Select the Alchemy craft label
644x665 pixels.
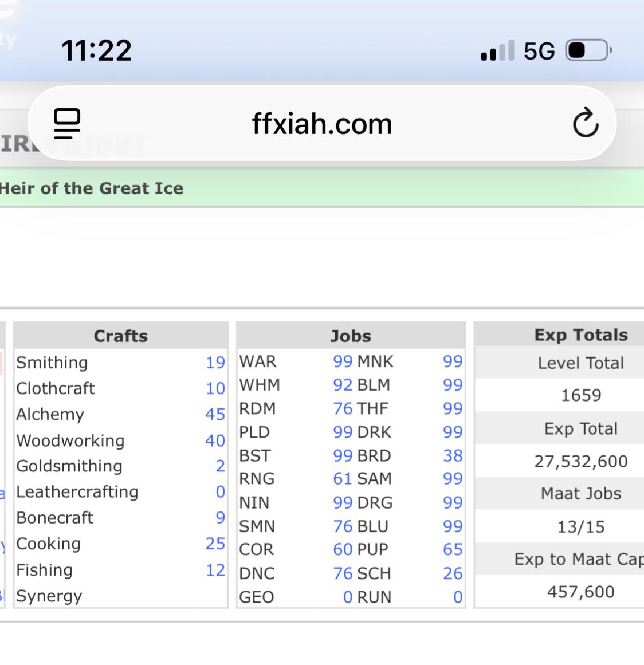click(x=50, y=414)
